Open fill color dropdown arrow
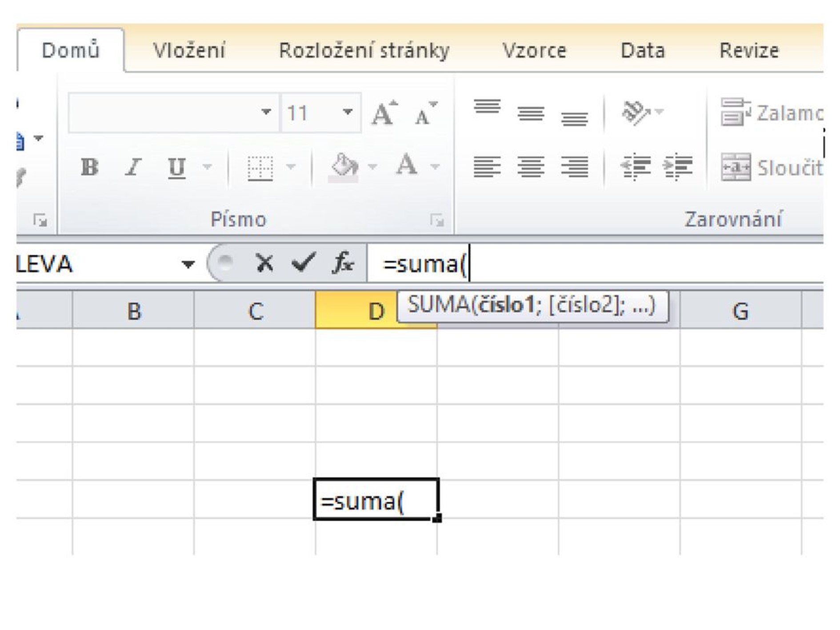840x630 pixels. pyautogui.click(x=372, y=167)
